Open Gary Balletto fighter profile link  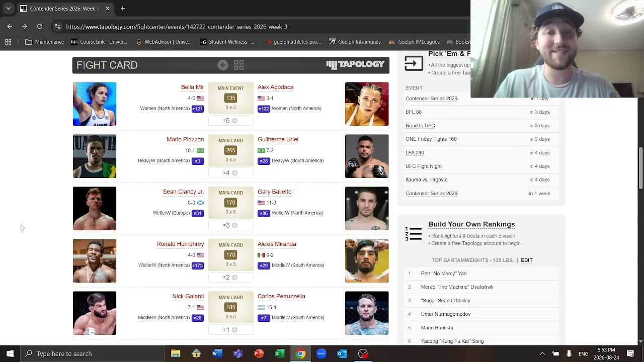274,192
